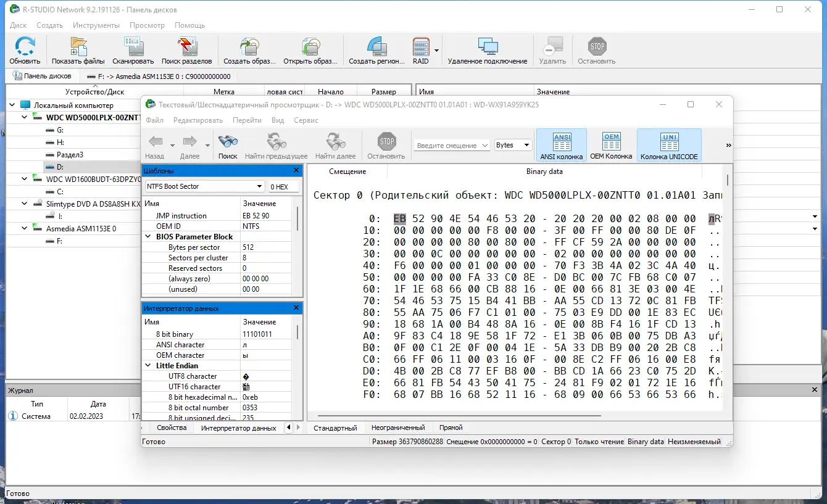827x504 pixels.
Task: Collapse the Little Endian group
Action: (x=148, y=366)
